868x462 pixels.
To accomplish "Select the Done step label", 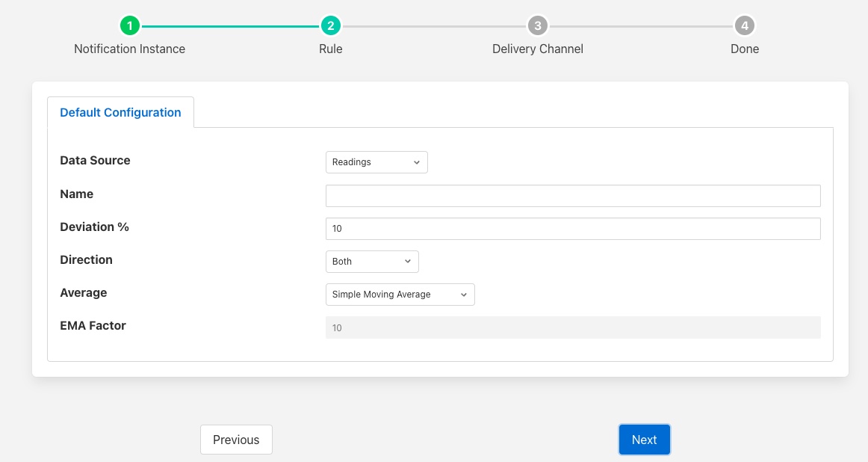I will 744,49.
